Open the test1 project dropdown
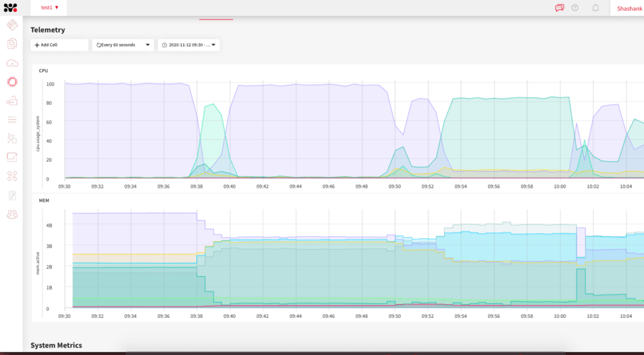 pyautogui.click(x=50, y=8)
